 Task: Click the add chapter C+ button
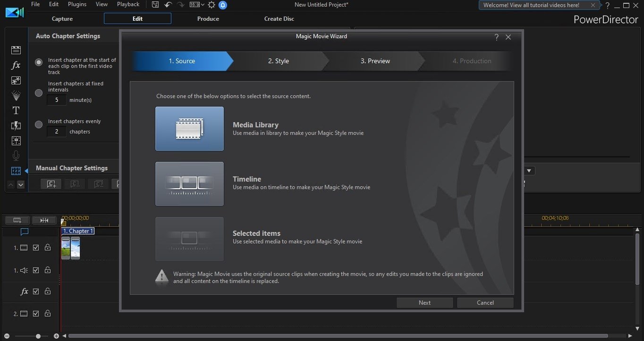(51, 184)
